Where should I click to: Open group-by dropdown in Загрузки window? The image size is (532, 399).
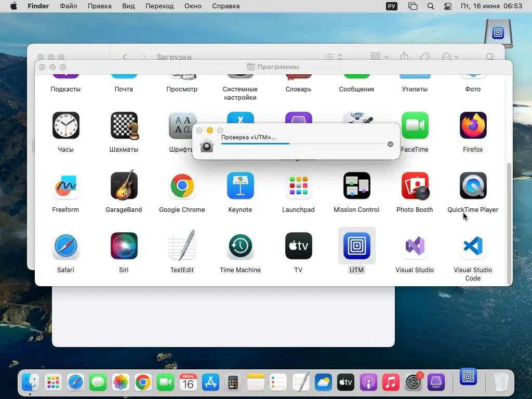click(x=379, y=56)
